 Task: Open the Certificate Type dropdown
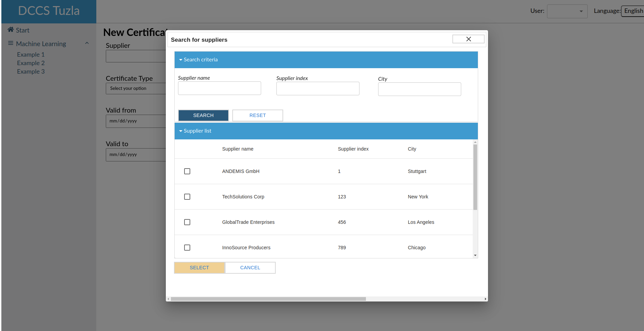136,89
